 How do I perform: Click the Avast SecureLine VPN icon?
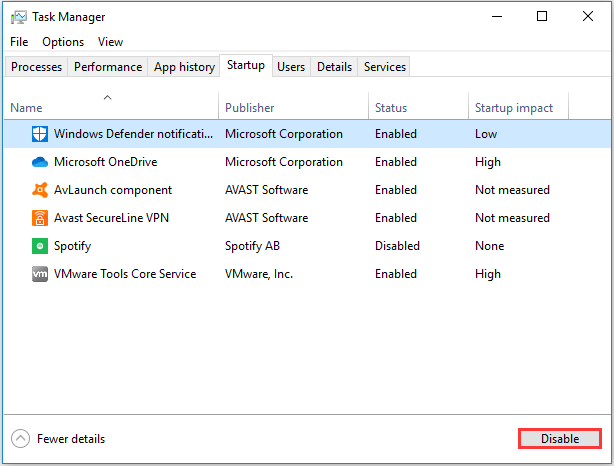tap(40, 218)
